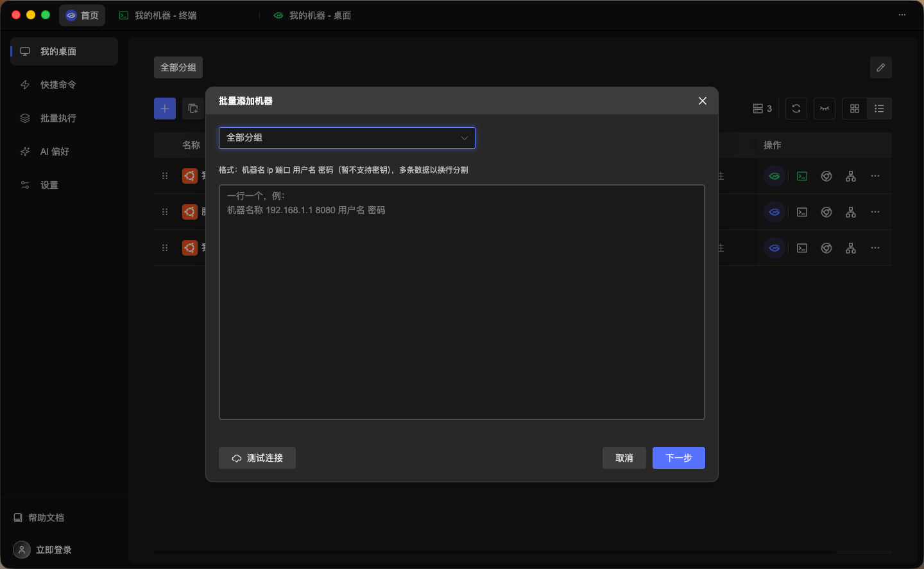
Task: Click the green terminal icon in machine list
Action: (x=802, y=176)
